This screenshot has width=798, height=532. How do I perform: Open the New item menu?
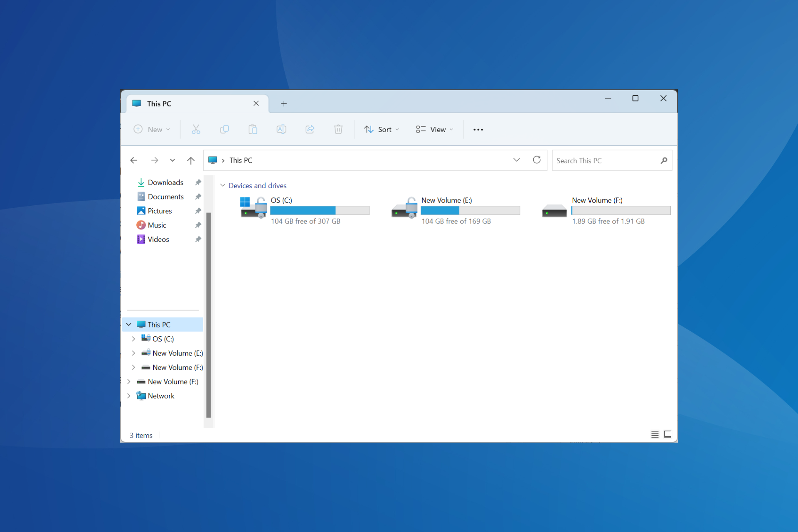(151, 129)
